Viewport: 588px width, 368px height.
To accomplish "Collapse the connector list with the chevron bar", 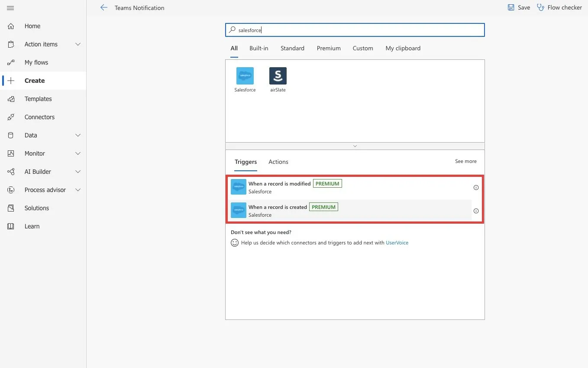I will (355, 146).
